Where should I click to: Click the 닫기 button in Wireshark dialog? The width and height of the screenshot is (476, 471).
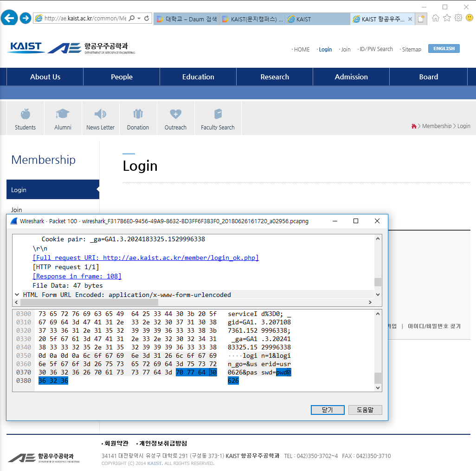[x=328, y=410]
